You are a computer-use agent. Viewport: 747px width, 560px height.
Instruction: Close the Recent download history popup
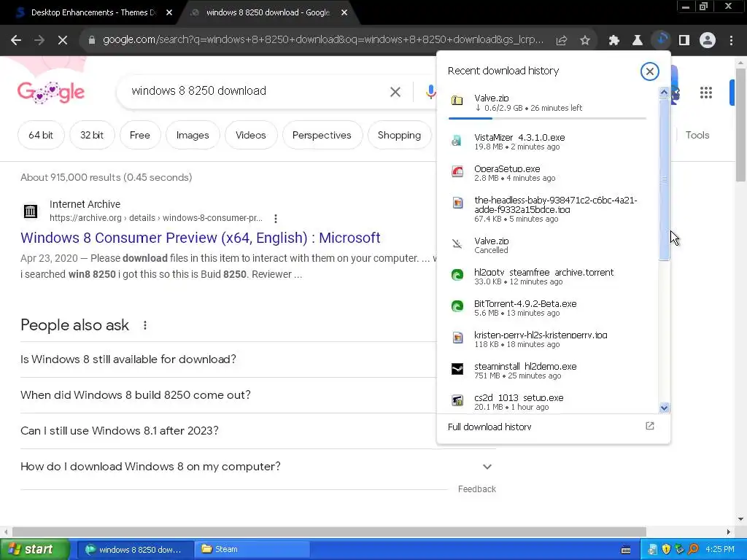tap(649, 71)
